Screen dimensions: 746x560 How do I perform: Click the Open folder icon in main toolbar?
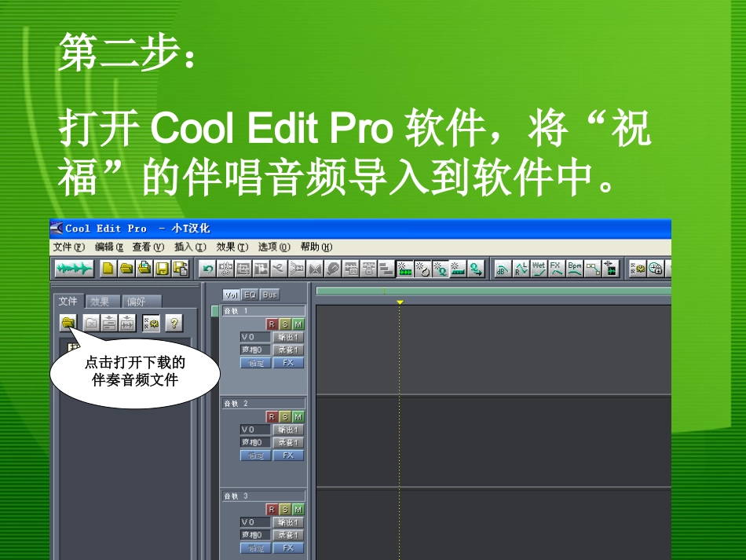click(x=126, y=269)
